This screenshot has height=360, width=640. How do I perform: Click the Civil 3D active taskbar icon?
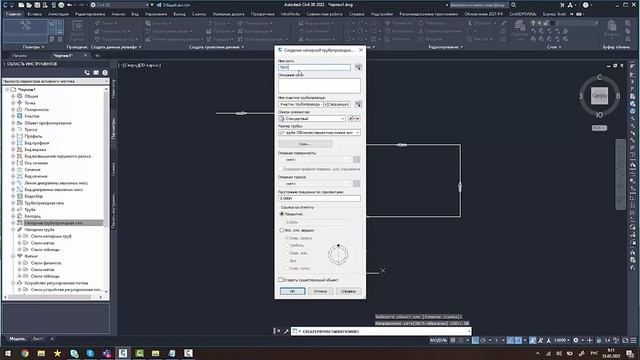click(123, 353)
